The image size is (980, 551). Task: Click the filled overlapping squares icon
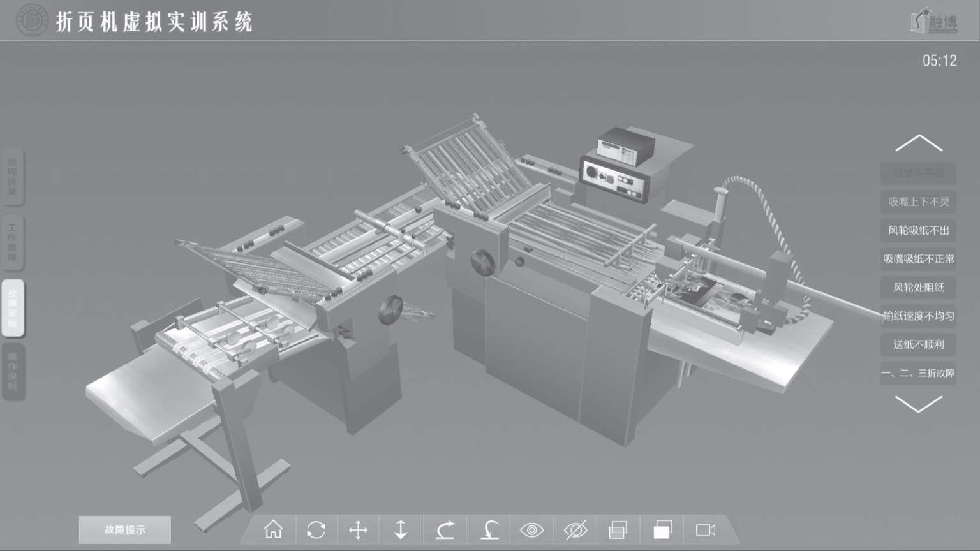pyautogui.click(x=662, y=529)
